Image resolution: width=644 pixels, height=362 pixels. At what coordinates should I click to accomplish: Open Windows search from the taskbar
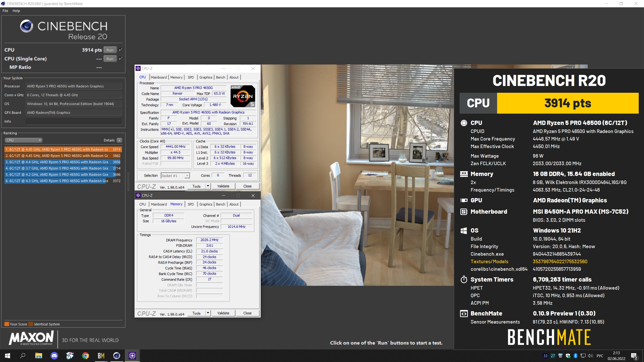[x=23, y=356]
